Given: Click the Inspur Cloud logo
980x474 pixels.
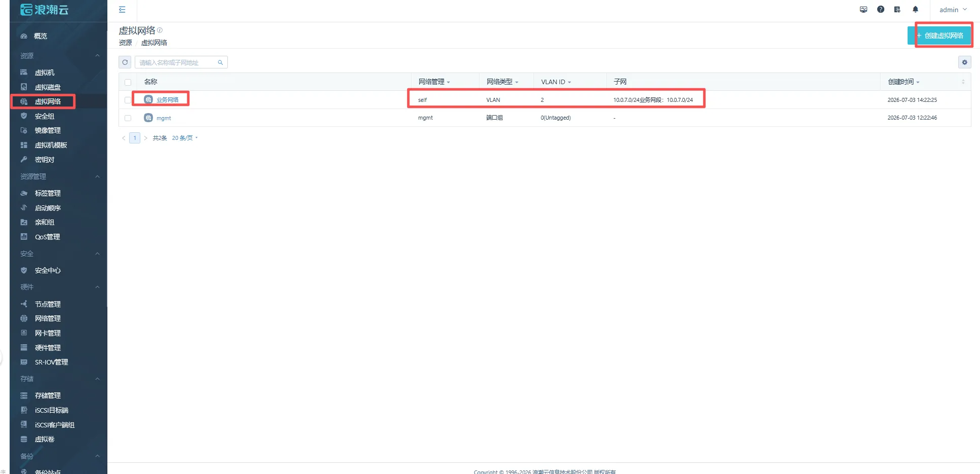Looking at the screenshot, I should [45, 10].
